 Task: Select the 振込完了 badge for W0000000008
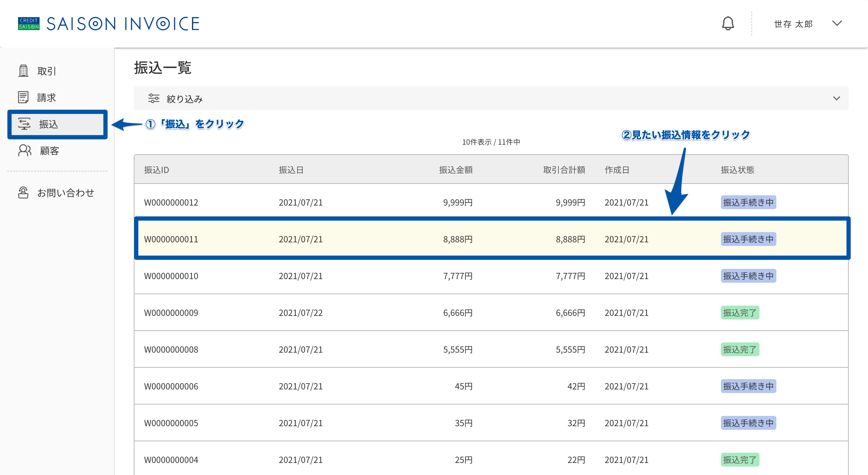tap(740, 349)
